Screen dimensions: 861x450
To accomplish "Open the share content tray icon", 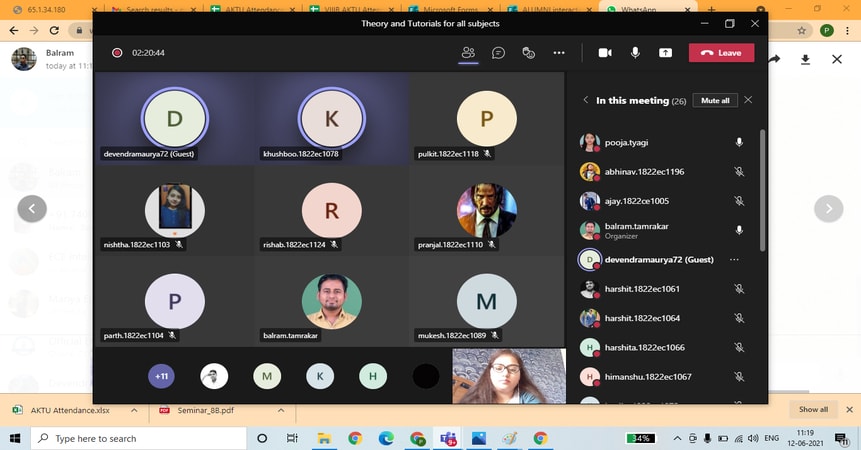I will 665,53.
